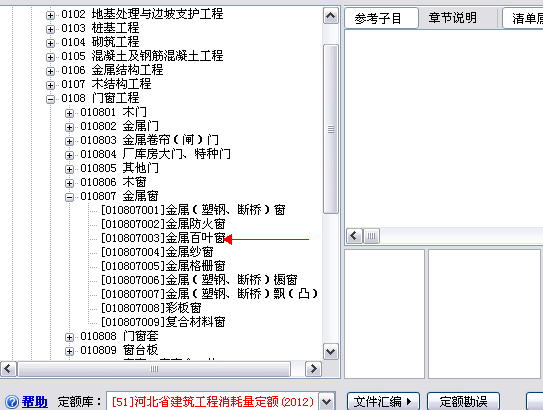Open the 帮助 link
543x410 pixels.
point(35,402)
